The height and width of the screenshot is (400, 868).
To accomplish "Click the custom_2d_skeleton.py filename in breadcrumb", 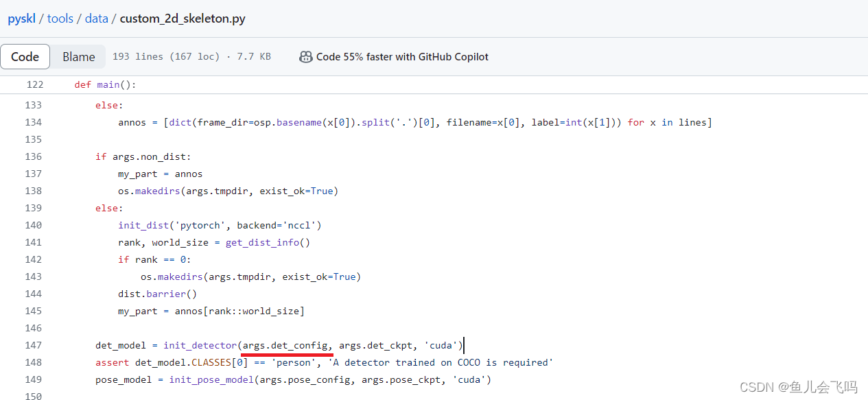I will pos(182,19).
